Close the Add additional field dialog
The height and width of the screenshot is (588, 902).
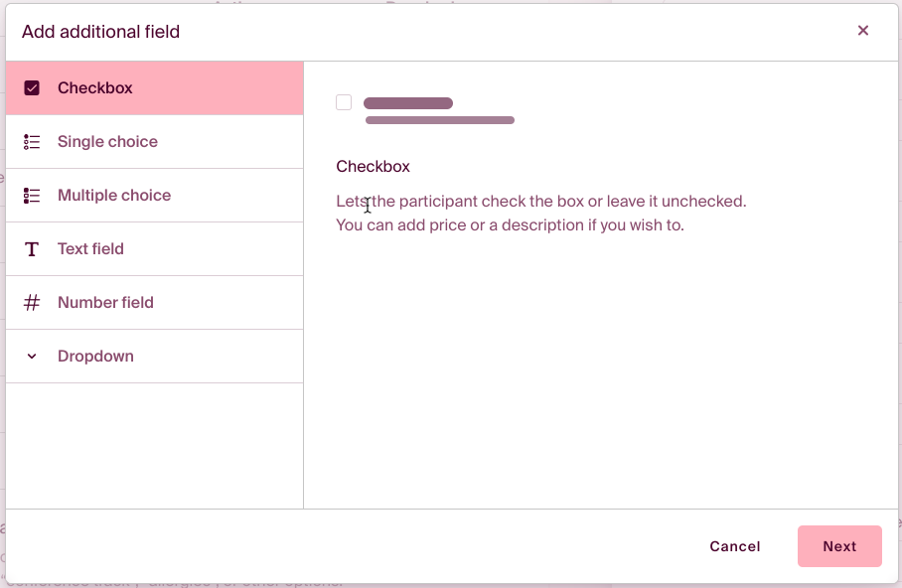coord(863,30)
